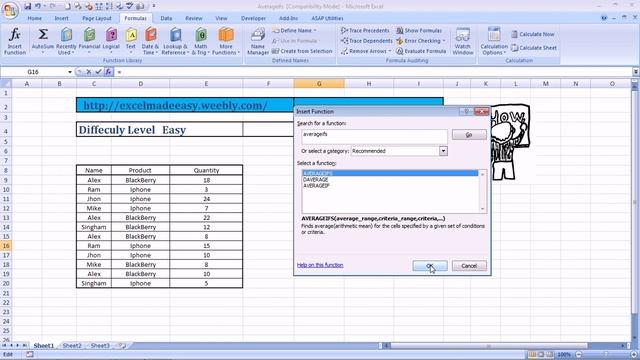Viewport: 640px width, 360px height.
Task: Open the Logical functions library
Action: click(x=111, y=41)
